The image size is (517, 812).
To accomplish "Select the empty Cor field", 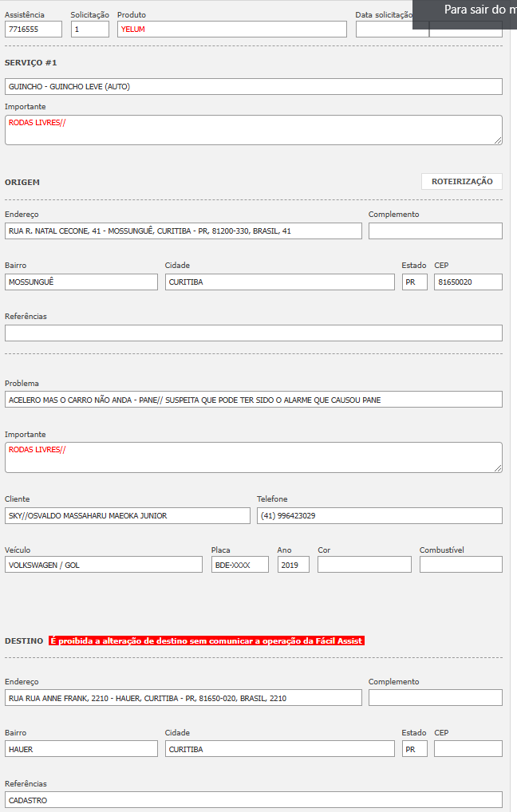I will (364, 565).
